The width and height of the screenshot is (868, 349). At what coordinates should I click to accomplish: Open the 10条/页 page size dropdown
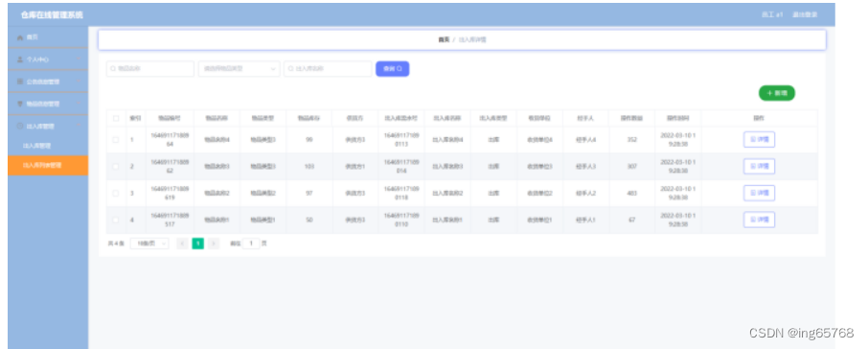(x=149, y=244)
